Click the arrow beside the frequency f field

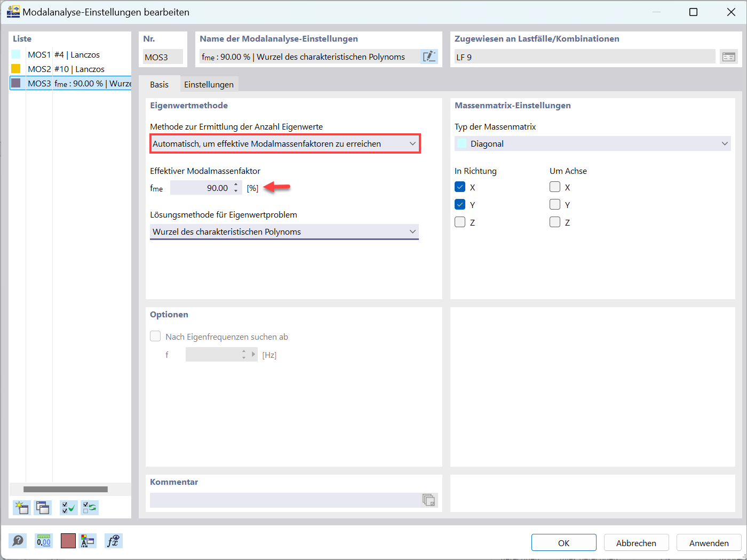(x=254, y=354)
